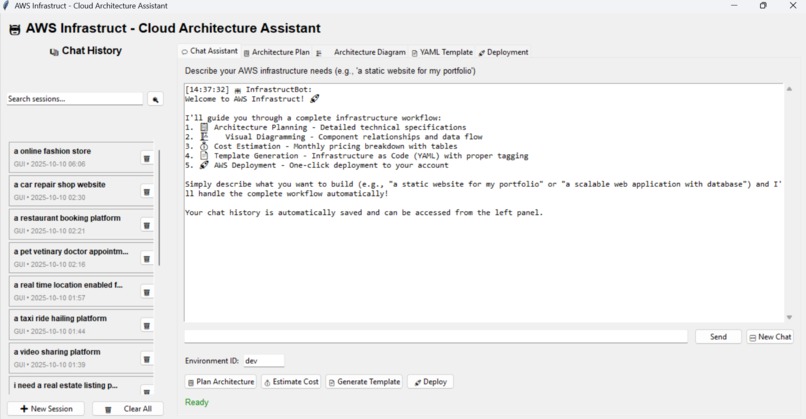Click the 'Visual Diagramming' workflow line

334,137
